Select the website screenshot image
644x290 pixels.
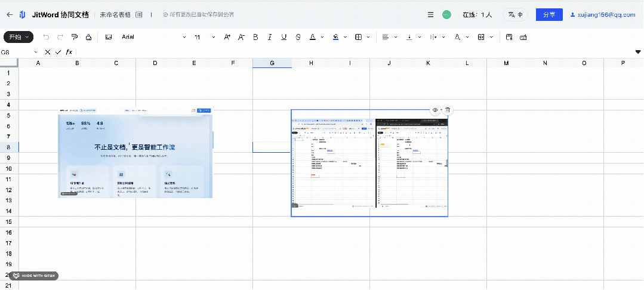[135, 152]
